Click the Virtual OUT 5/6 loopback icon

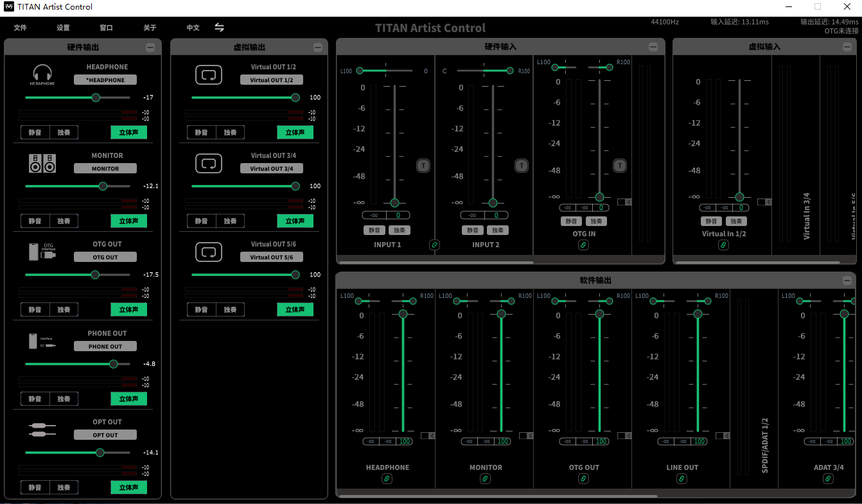click(209, 252)
